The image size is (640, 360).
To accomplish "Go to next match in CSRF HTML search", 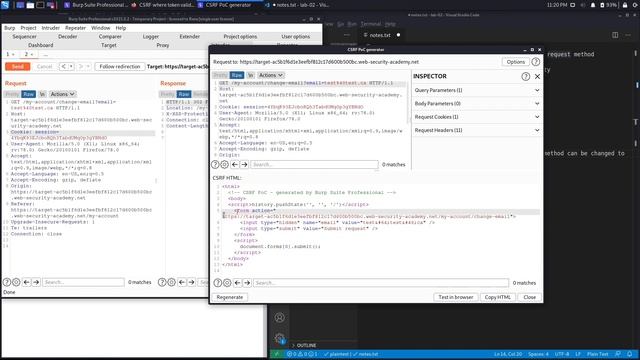I will (247, 283).
